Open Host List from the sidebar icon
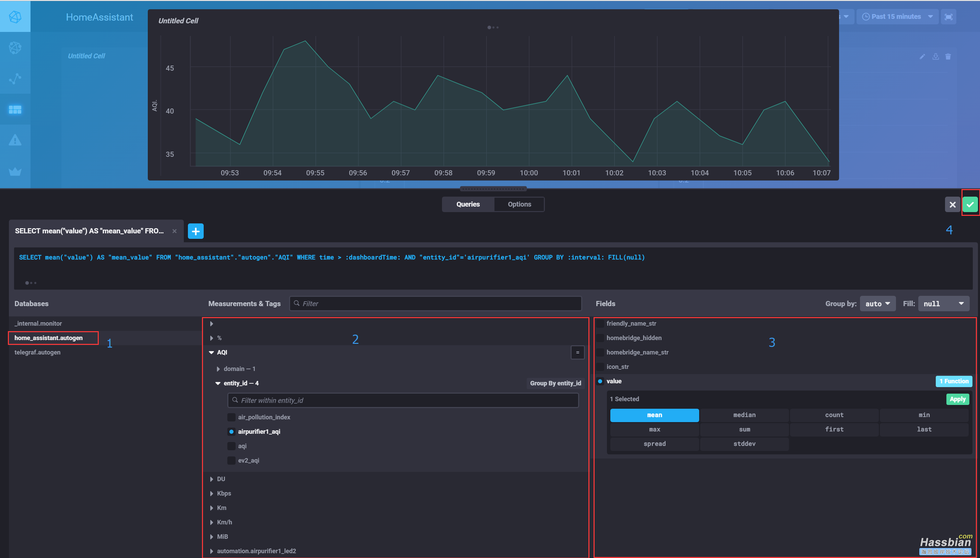Image resolution: width=980 pixels, height=558 pixels. pyautogui.click(x=15, y=47)
